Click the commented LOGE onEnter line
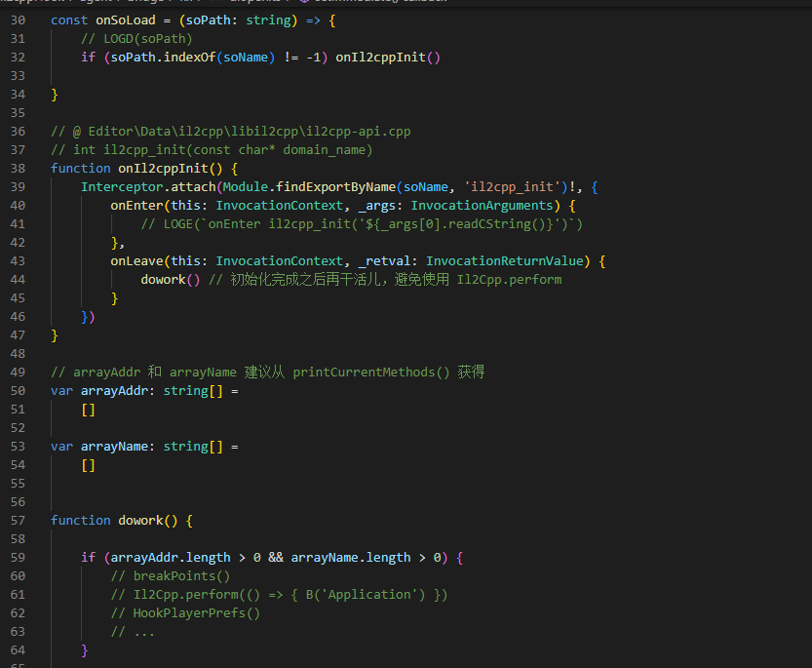This screenshot has width=812, height=668. (362, 224)
